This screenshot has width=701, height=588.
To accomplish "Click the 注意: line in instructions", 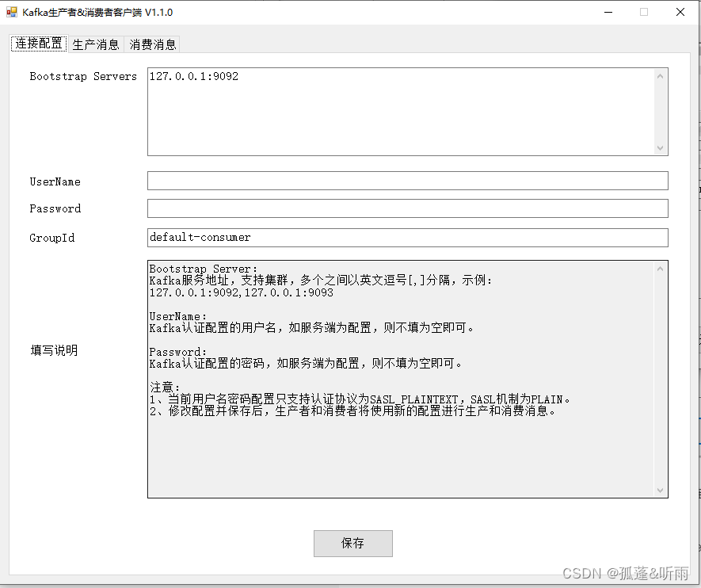I will click(165, 387).
